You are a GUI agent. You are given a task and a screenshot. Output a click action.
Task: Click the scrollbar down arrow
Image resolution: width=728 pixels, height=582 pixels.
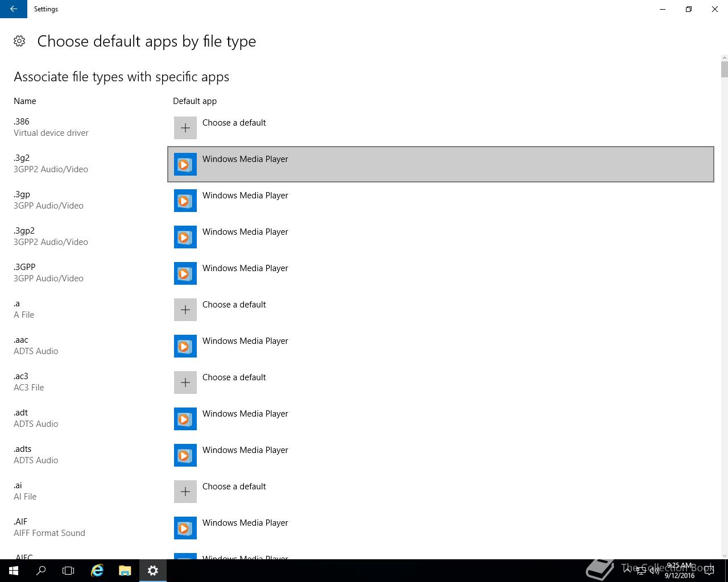724,556
